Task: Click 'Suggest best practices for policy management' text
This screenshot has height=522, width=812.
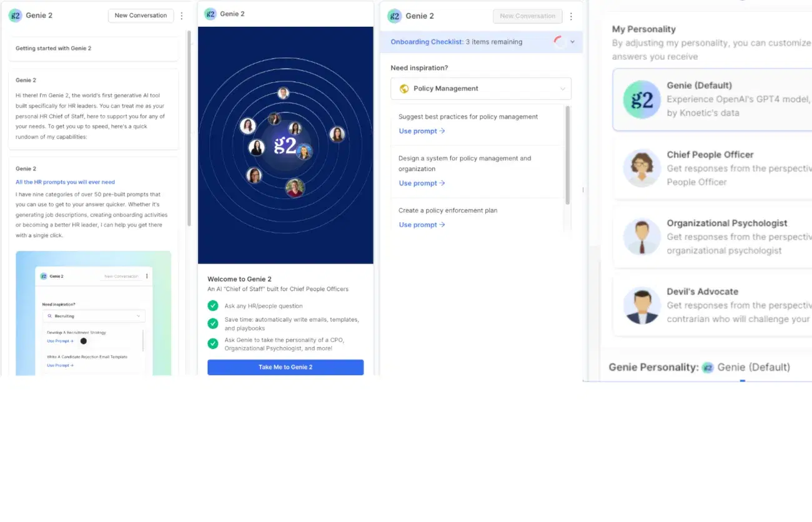Action: (468, 117)
